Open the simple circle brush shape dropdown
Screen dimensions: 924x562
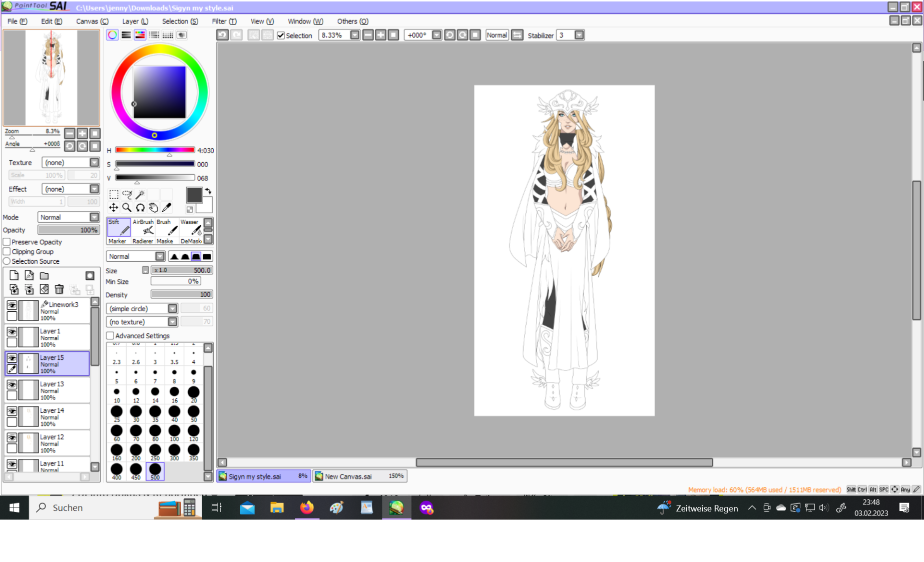pos(142,309)
